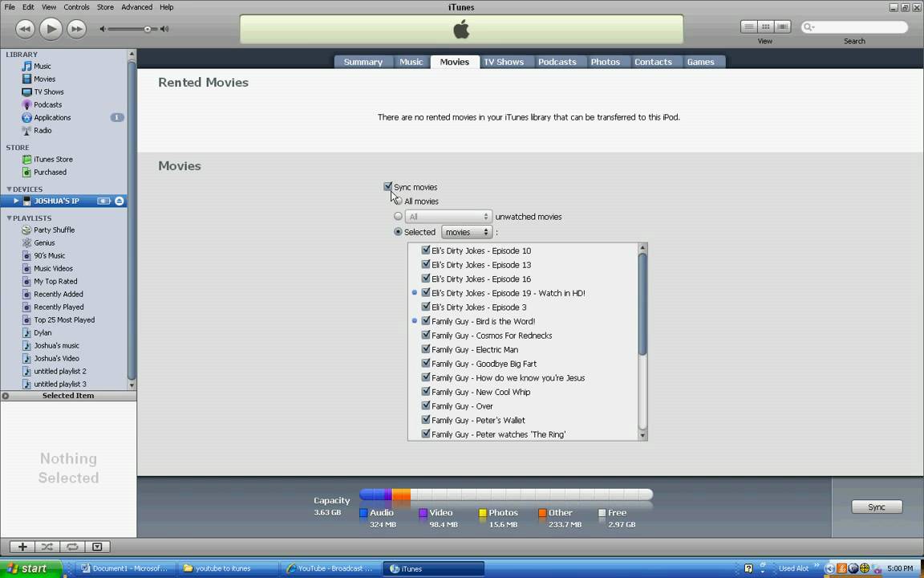This screenshot has width=924, height=578.
Task: Open the Music Videos smart playlist
Action: click(53, 268)
